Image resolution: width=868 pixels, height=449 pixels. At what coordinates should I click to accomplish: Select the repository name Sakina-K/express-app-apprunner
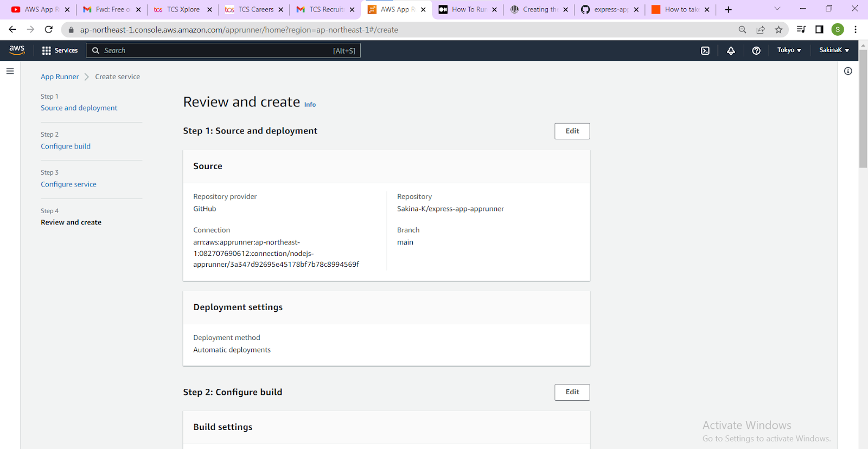pyautogui.click(x=450, y=209)
